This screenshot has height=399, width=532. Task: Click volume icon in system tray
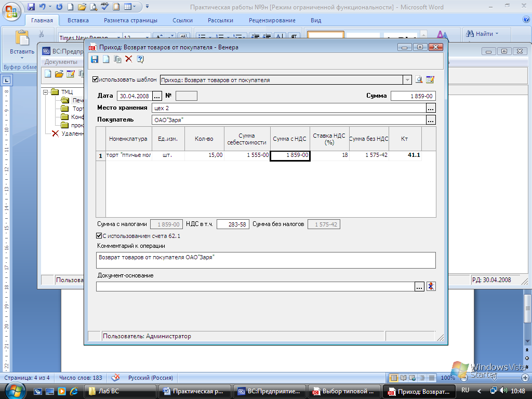pos(503,391)
